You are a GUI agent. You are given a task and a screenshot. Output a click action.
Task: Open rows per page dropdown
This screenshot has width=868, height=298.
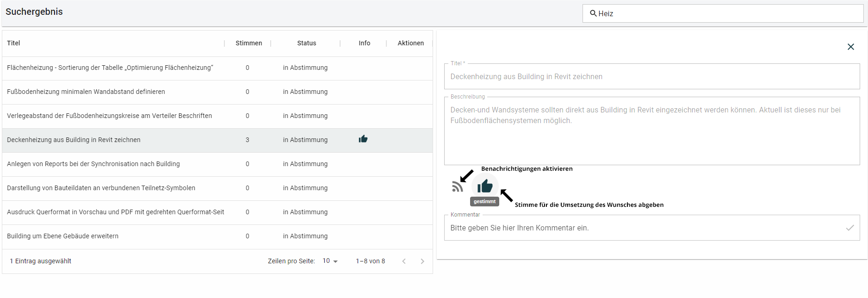click(x=330, y=261)
